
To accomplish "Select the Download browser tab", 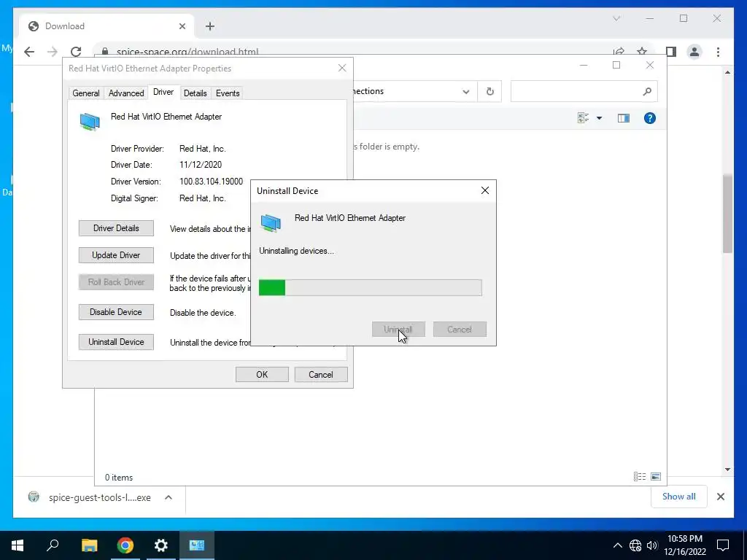I will (x=107, y=26).
